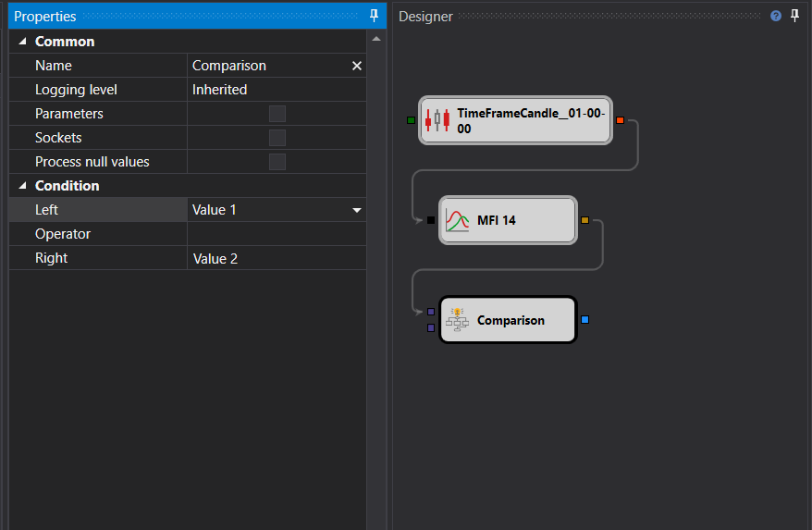The image size is (812, 530).
Task: Click the blue output socket of Comparison
Action: (x=584, y=320)
